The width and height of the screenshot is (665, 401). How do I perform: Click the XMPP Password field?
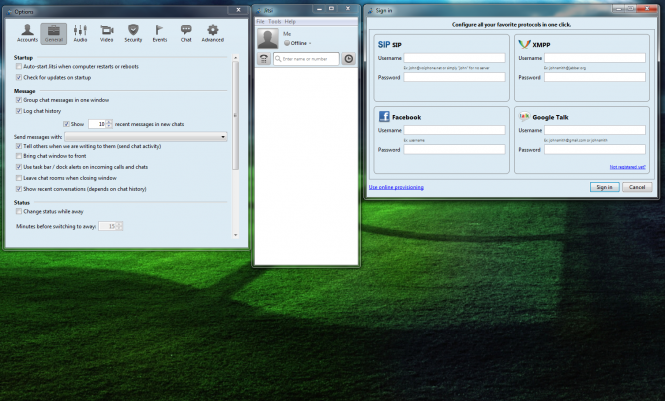point(595,77)
